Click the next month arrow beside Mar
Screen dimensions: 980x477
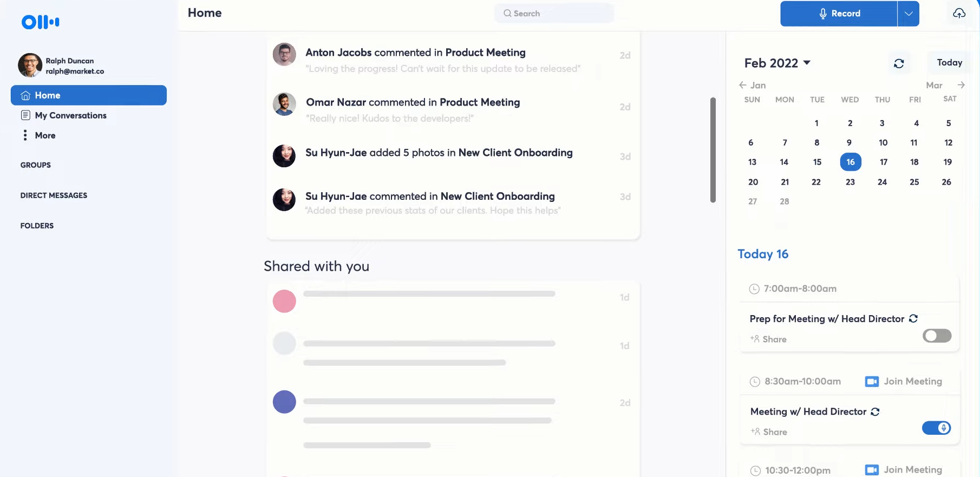[961, 85]
